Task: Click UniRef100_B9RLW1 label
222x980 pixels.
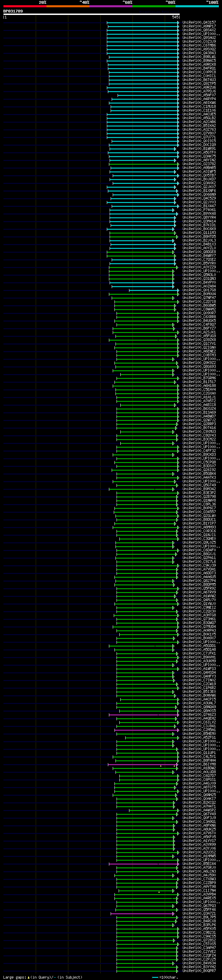Action: 199,57
